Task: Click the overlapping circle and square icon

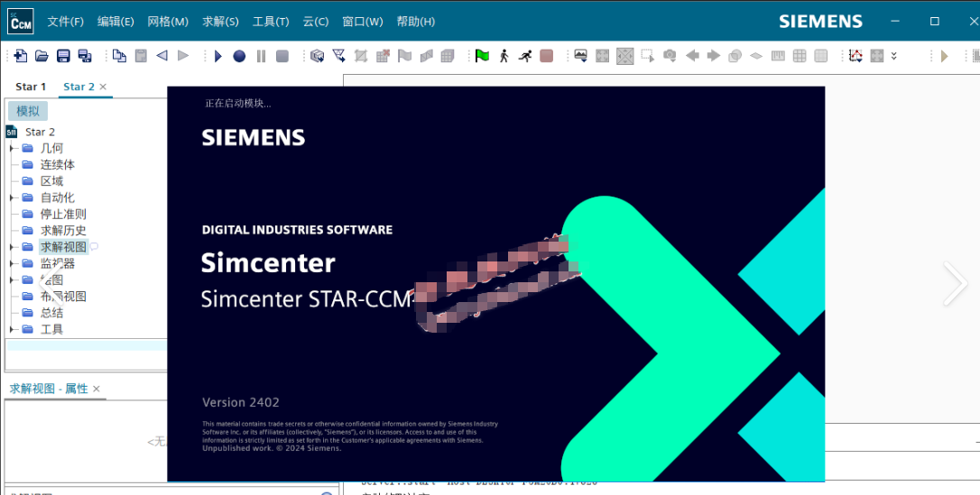Action: pyautogui.click(x=735, y=56)
